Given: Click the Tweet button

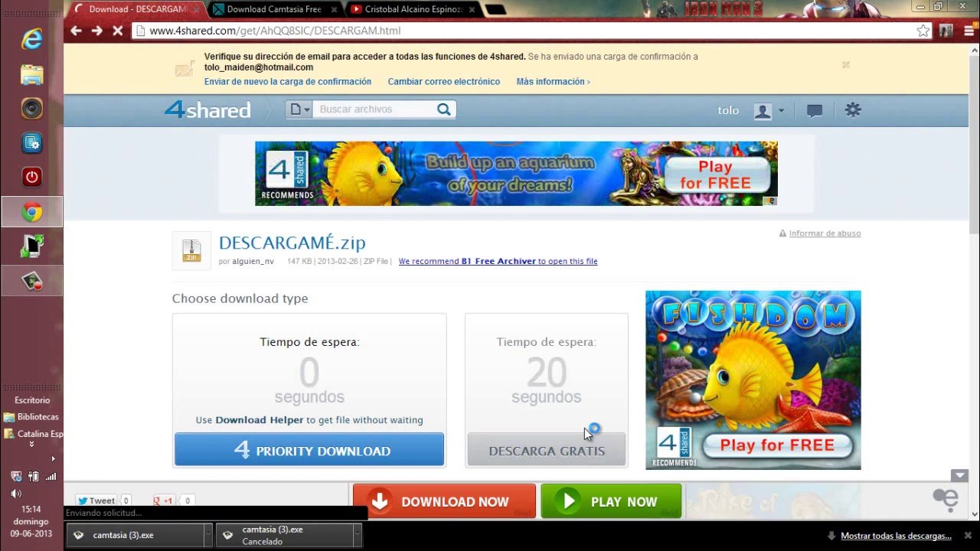Looking at the screenshot, I should pos(96,501).
